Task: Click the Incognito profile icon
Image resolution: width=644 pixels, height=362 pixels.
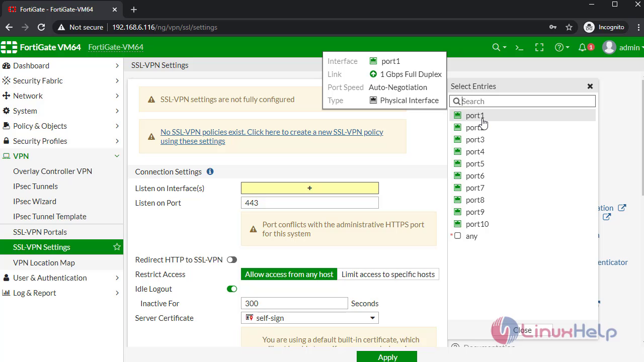Action: [589, 27]
